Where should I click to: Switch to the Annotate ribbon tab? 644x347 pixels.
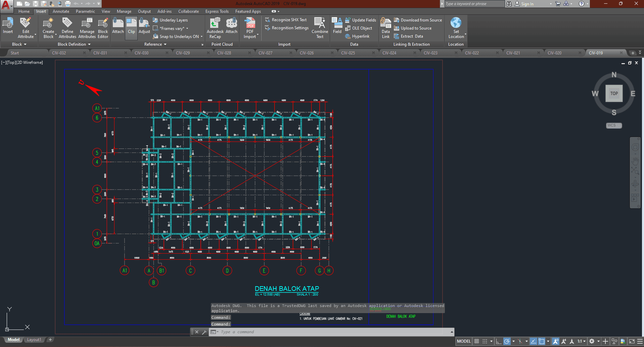(x=61, y=11)
